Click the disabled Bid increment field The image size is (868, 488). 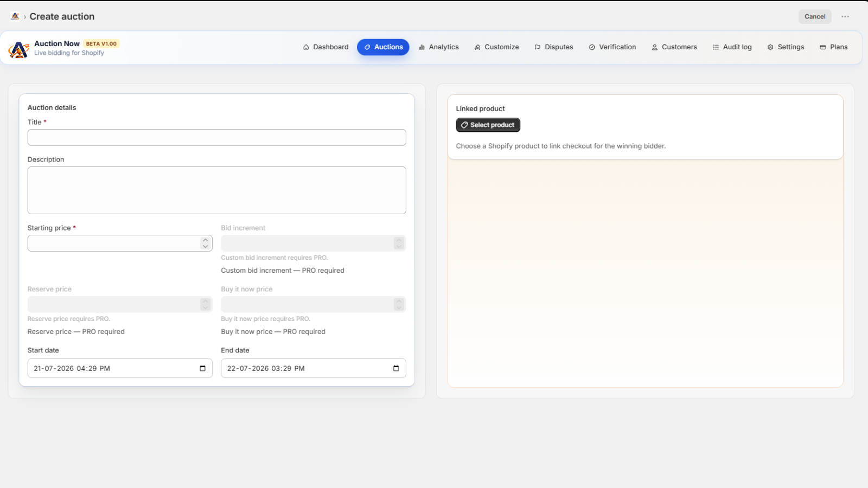(313, 243)
